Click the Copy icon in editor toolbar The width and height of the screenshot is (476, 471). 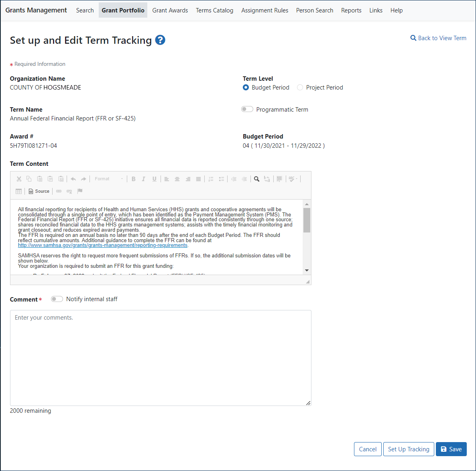[29, 179]
